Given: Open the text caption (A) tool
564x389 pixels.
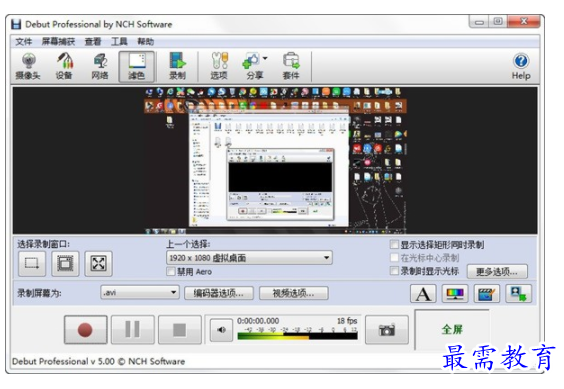Looking at the screenshot, I should 423,294.
